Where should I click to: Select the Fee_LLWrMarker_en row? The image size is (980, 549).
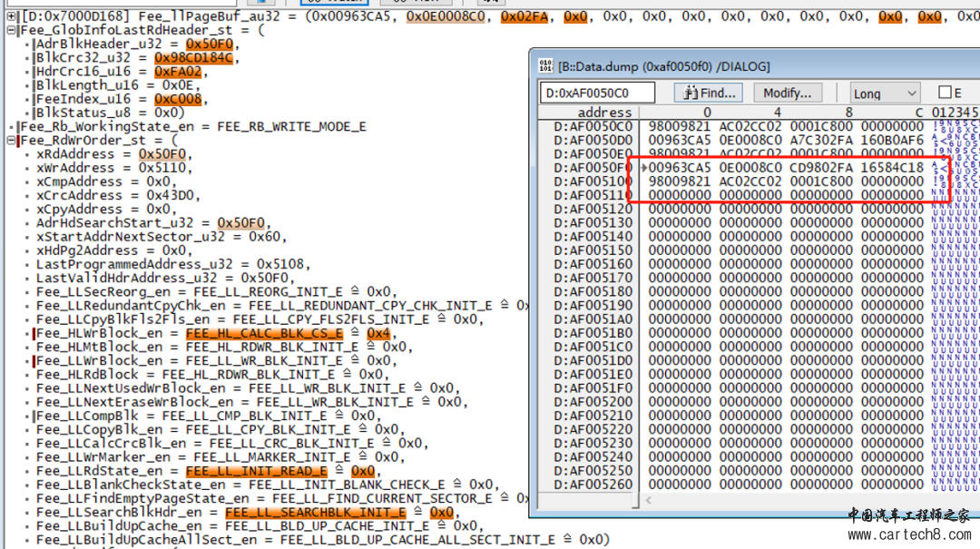[220, 457]
